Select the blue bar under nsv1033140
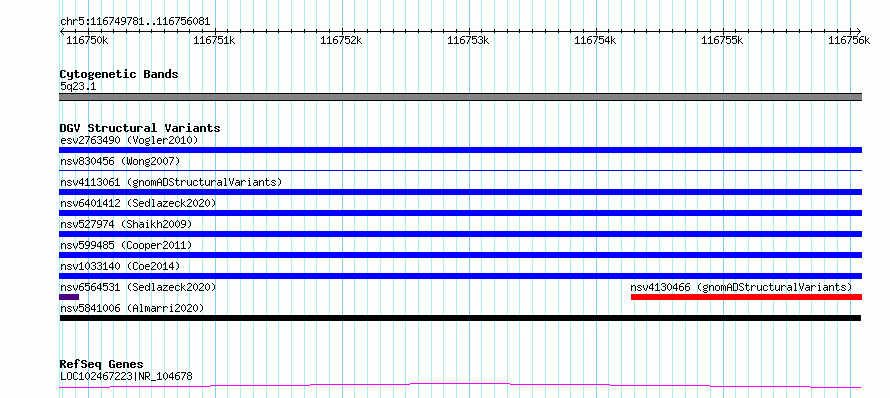 click(460, 276)
